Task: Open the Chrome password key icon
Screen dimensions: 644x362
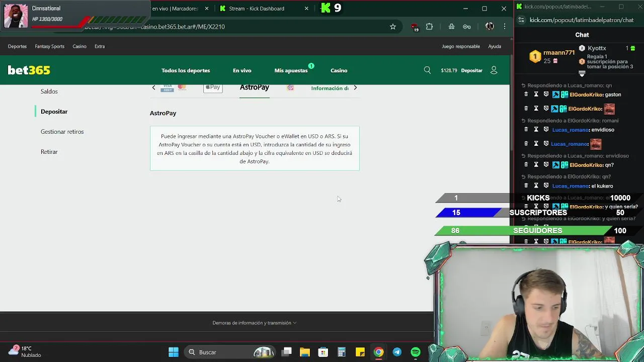Action: pyautogui.click(x=467, y=27)
